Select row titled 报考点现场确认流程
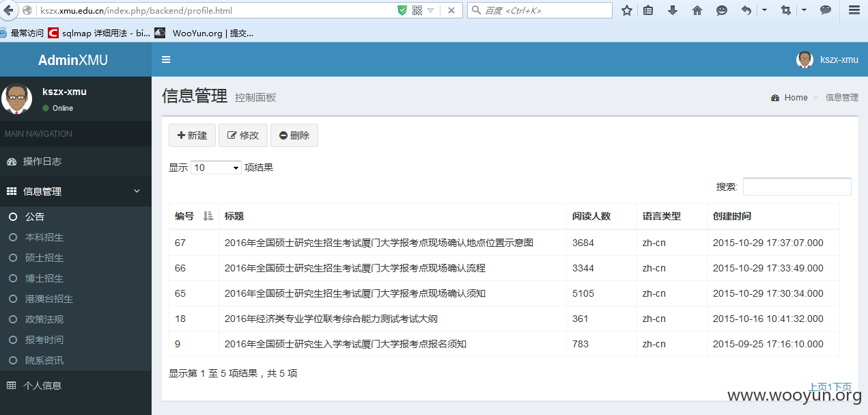Image resolution: width=868 pixels, height=415 pixels. (504, 268)
